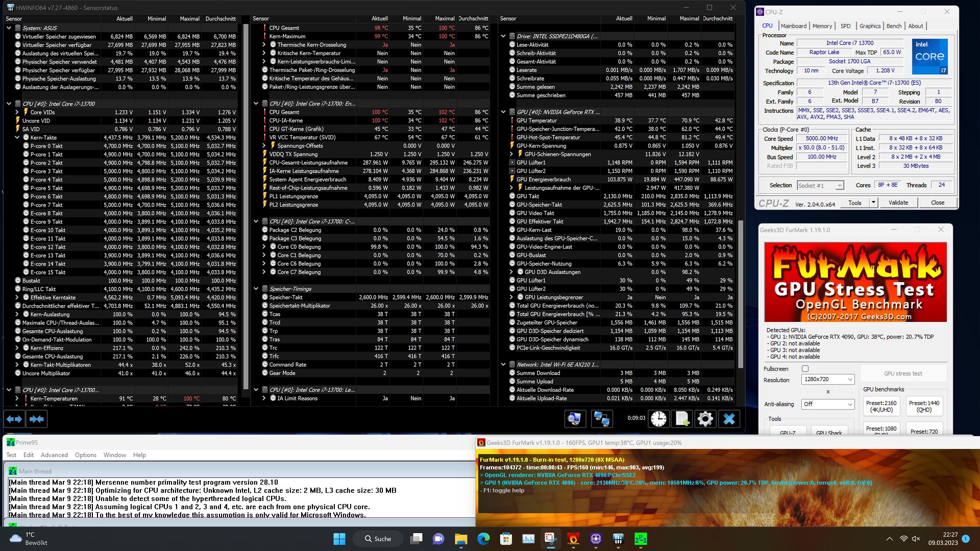This screenshot has height=551, width=980.
Task: Click the FurMark GPU Stress Test banner
Action: (x=855, y=282)
